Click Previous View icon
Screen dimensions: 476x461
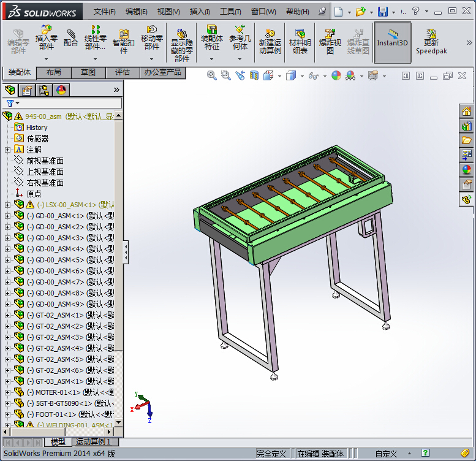pyautogui.click(x=240, y=75)
